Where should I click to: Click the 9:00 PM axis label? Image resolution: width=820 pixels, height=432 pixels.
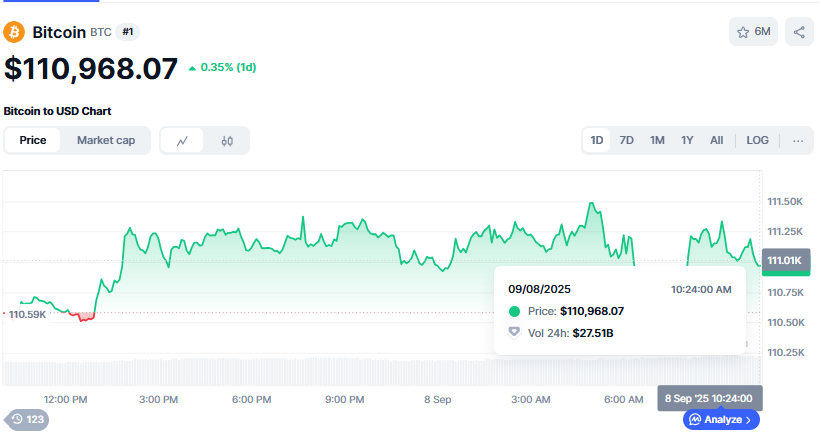(x=345, y=400)
